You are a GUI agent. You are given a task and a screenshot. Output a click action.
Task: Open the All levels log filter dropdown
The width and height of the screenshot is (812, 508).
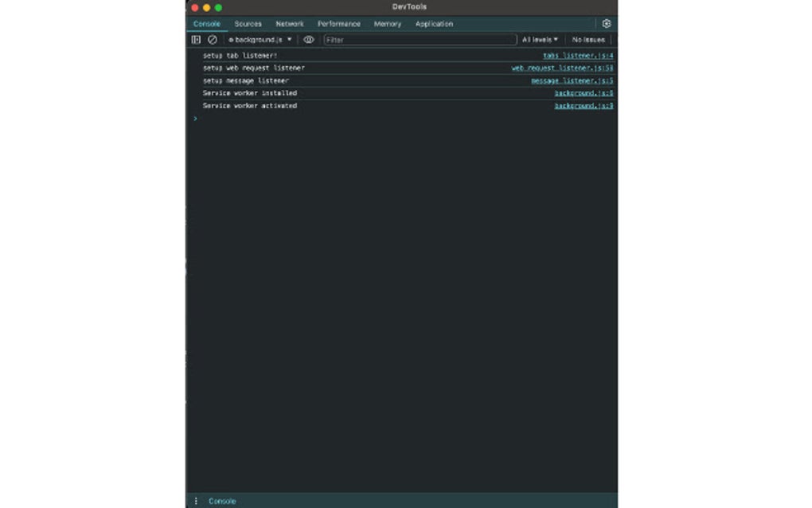[x=539, y=39]
